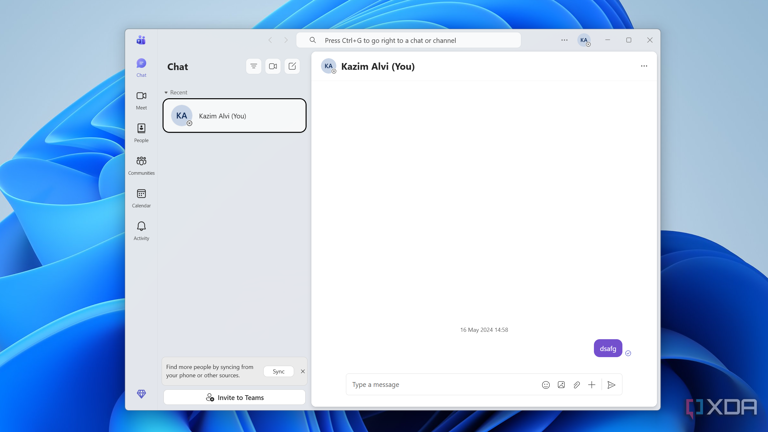Open the Calendar view
The width and height of the screenshot is (768, 432).
(x=141, y=197)
